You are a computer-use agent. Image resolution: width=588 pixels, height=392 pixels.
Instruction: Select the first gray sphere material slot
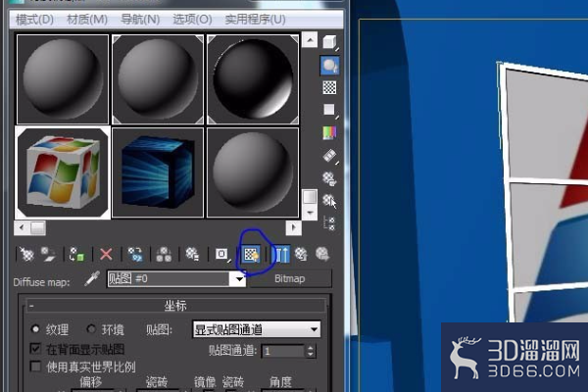tap(63, 79)
